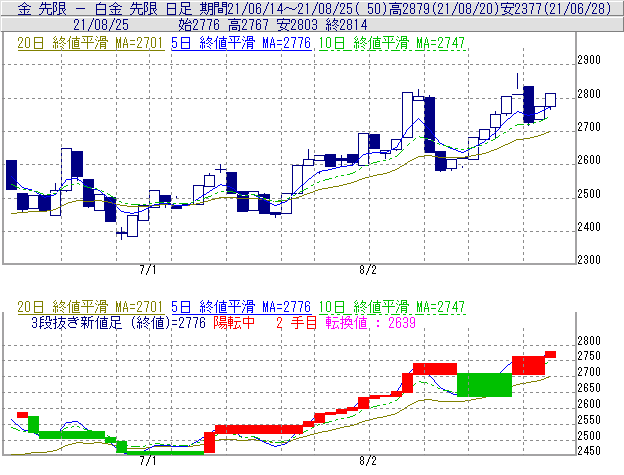Viewport: 624px width, 475px height.
Task: Click the last small red block near 2750
Action: pos(550,354)
